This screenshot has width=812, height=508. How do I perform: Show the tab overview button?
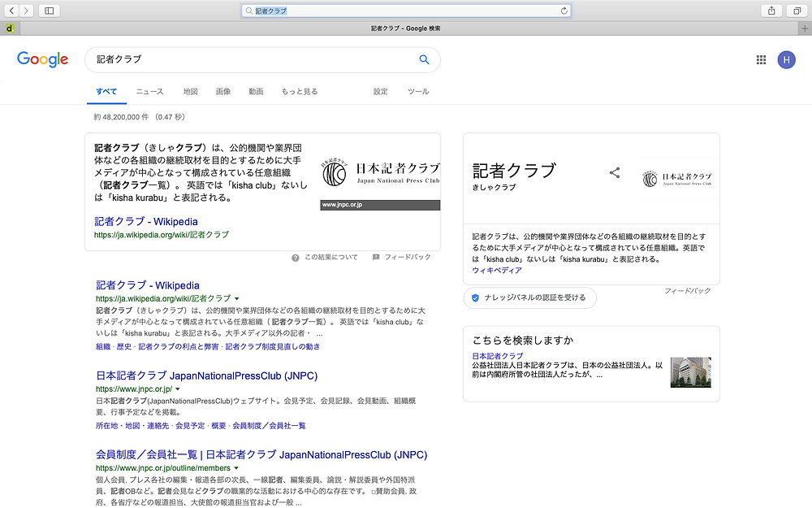797,11
